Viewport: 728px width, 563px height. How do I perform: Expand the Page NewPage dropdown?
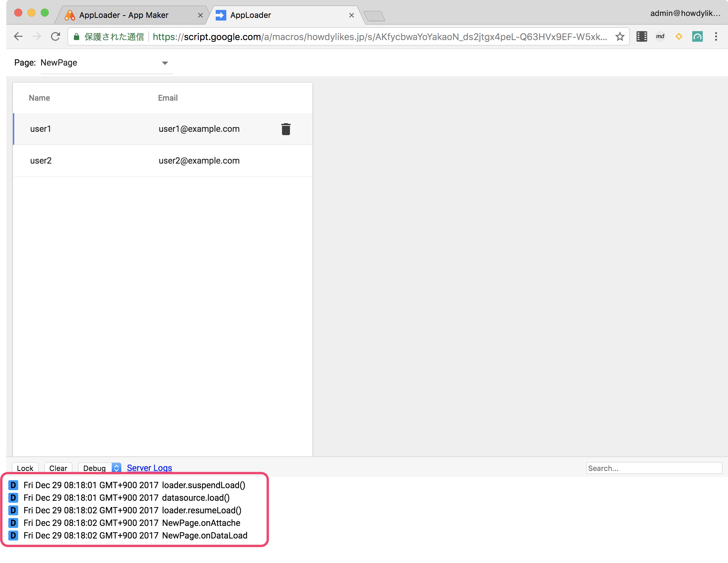pos(107,63)
